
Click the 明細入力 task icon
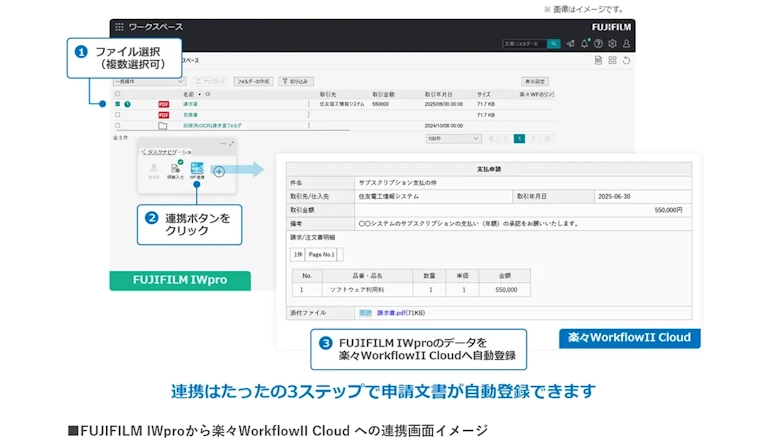175,170
